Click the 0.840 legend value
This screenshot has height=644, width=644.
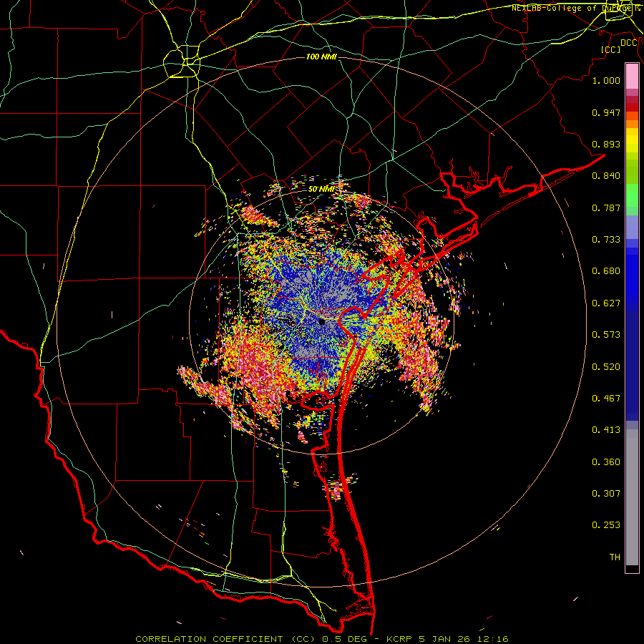tap(606, 176)
